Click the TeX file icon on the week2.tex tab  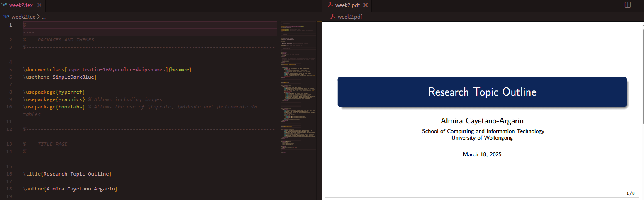point(5,5)
